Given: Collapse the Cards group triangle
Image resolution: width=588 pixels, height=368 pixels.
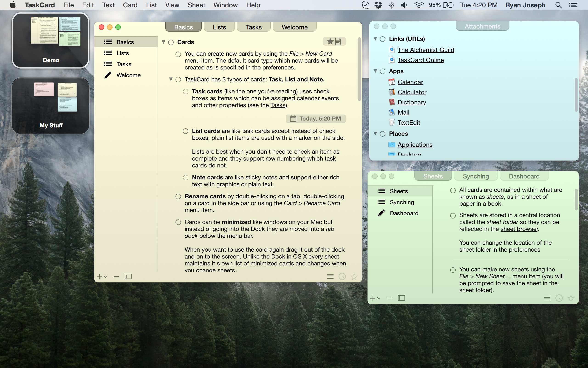Looking at the screenshot, I should click(164, 42).
